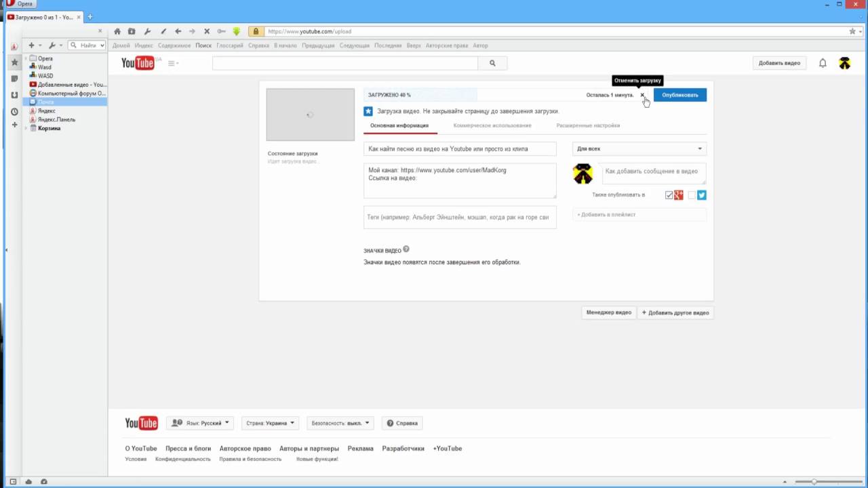Open help for video thumbnails question mark
This screenshot has width=868, height=488.
406,249
